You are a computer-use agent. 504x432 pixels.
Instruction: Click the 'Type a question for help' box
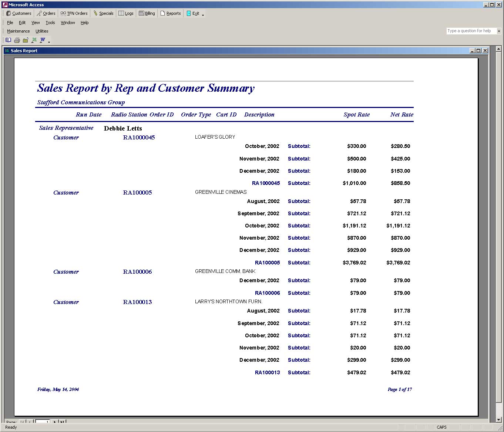(x=471, y=31)
